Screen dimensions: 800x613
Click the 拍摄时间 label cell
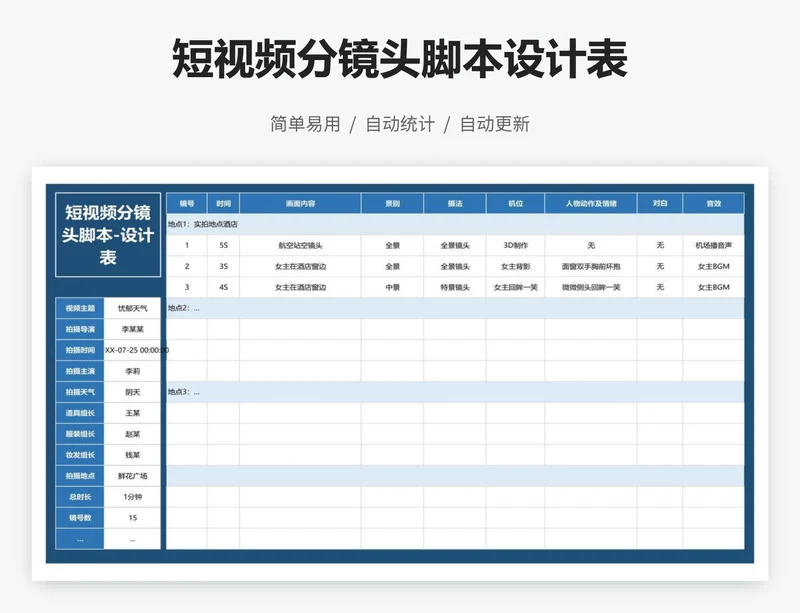(x=80, y=350)
